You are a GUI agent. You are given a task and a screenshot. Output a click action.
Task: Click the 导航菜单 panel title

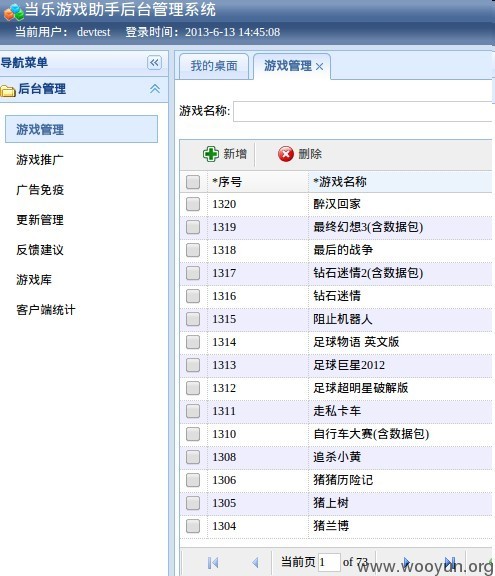pos(24,62)
